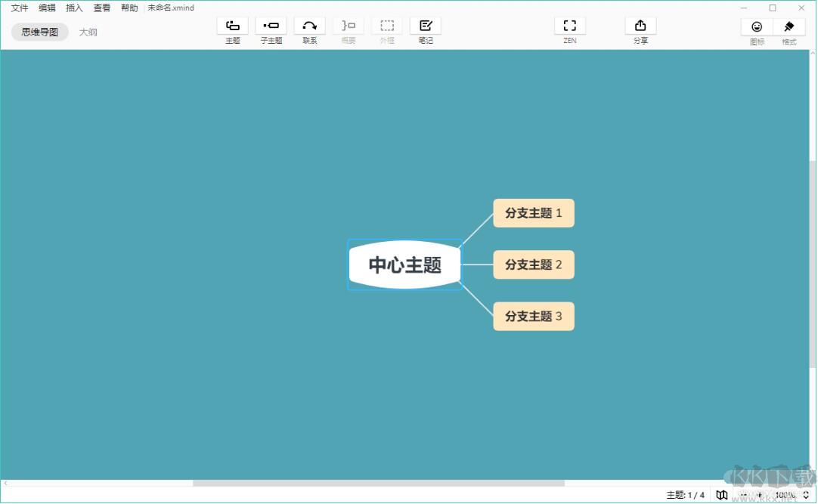Switch to 思维导图 mind map view
The height and width of the screenshot is (504, 818).
40,32
